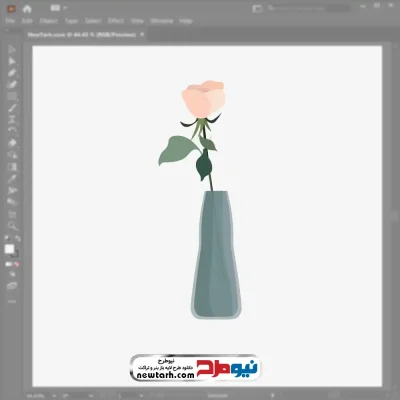Click the Edit Toolbar three-dots icon
This screenshot has height=400, width=400.
[12, 301]
